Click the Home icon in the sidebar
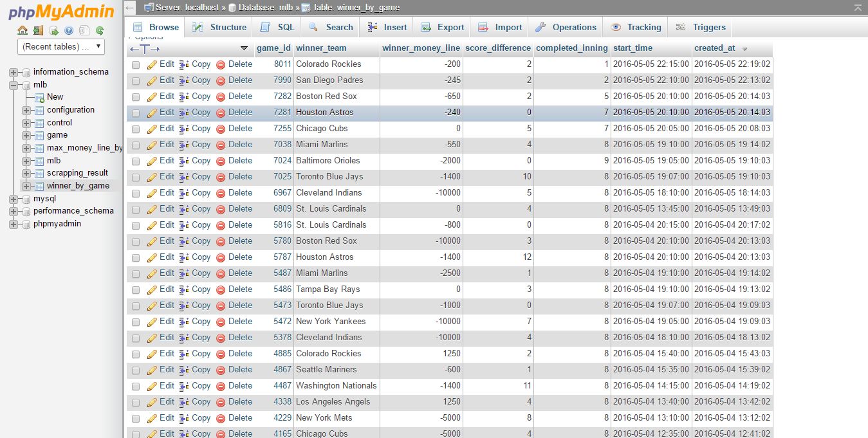Image resolution: width=868 pixels, height=438 pixels. pyautogui.click(x=23, y=30)
